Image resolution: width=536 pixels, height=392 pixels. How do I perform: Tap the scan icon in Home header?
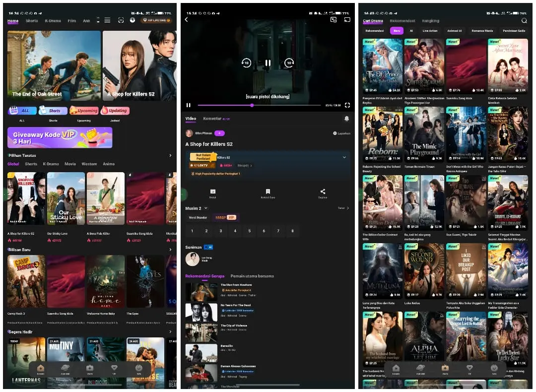pyautogui.click(x=121, y=20)
